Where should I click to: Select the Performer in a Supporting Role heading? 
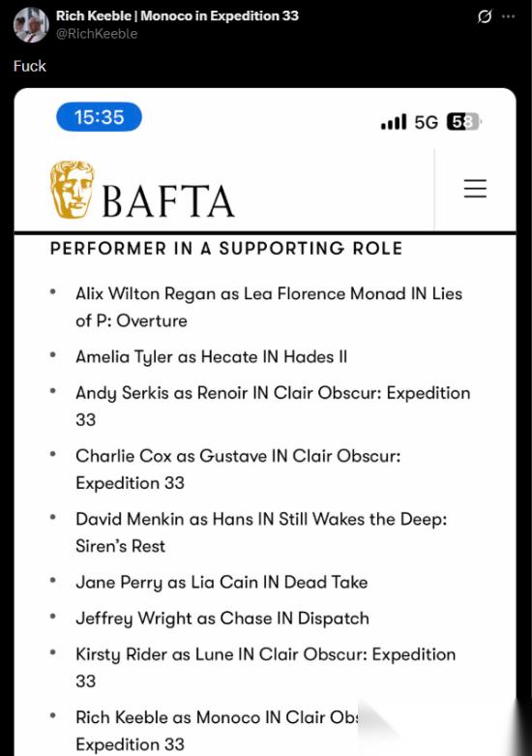point(226,249)
